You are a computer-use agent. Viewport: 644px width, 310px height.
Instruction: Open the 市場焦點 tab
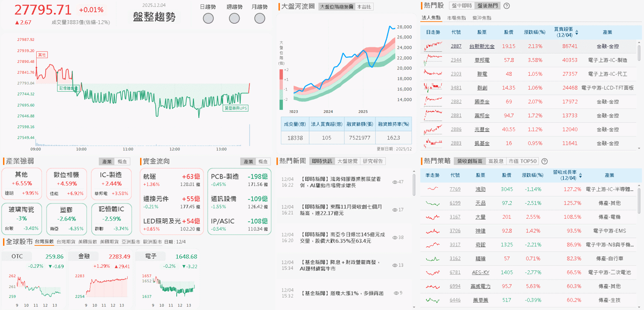point(456,18)
